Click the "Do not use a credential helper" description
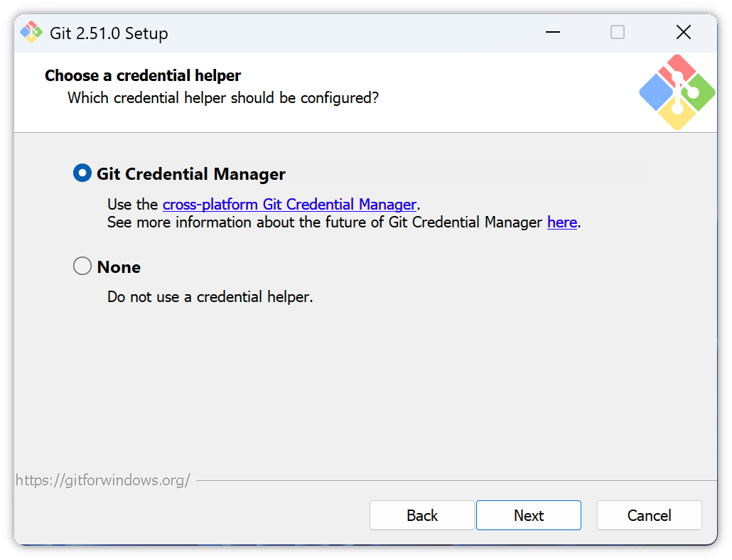The height and width of the screenshot is (560, 732). (x=210, y=296)
